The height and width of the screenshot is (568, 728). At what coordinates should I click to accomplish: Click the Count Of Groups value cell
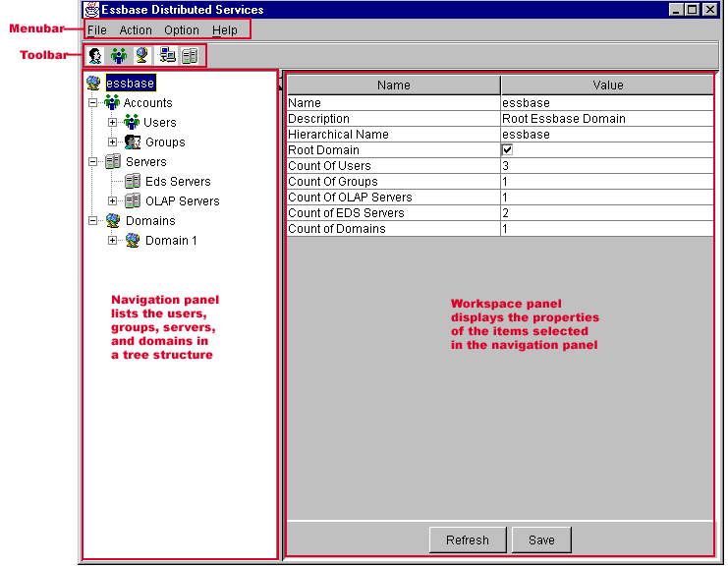coord(607,182)
